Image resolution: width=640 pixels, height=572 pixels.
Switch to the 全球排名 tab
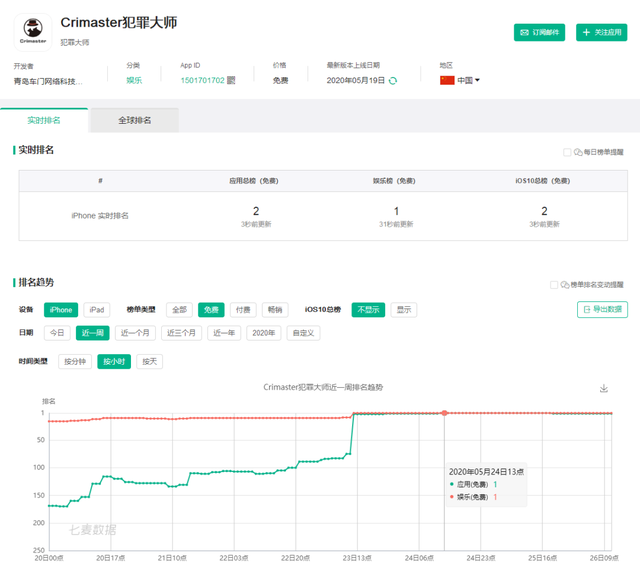point(134,120)
